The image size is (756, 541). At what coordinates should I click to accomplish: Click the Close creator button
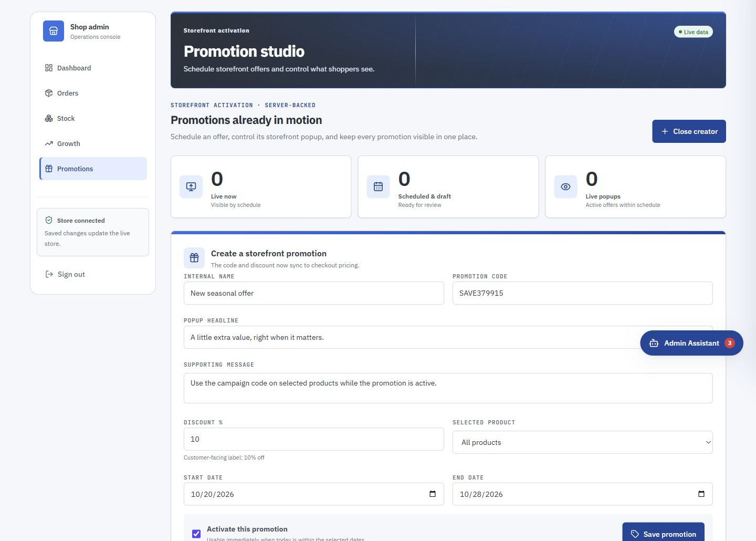pyautogui.click(x=689, y=131)
